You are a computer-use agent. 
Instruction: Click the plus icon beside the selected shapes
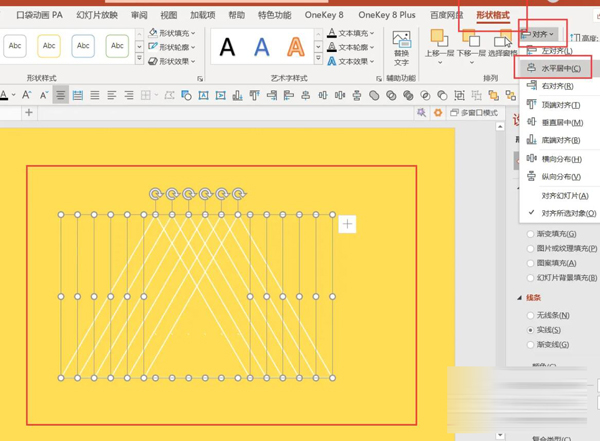pos(347,224)
